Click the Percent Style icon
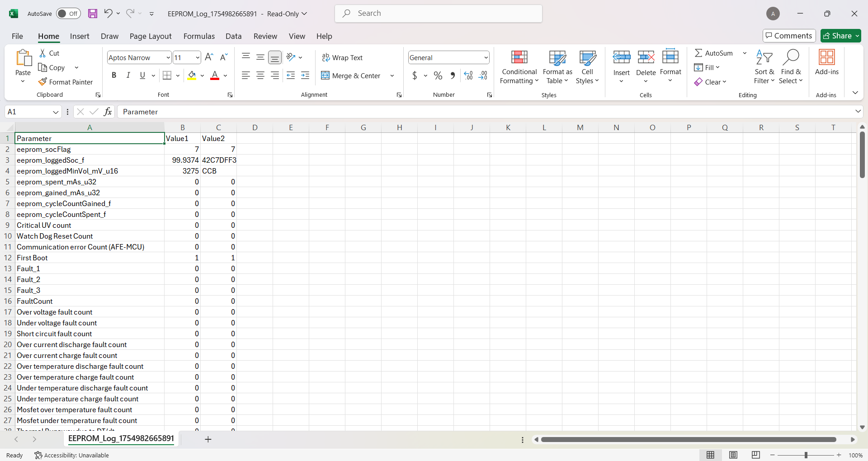Screen dimensions: 868x461 click(x=438, y=75)
